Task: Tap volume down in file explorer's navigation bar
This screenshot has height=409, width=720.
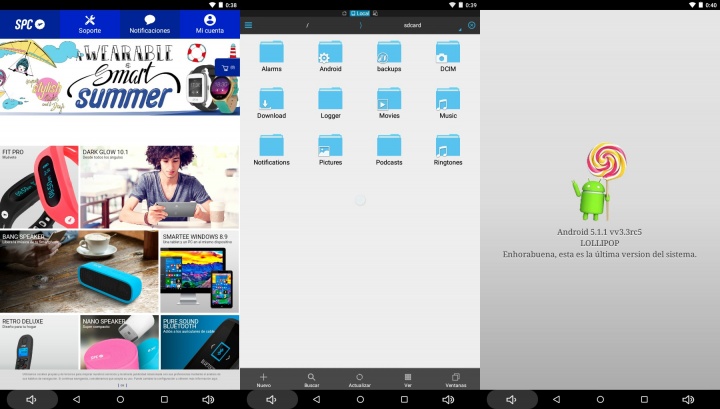Action: pyautogui.click(x=272, y=400)
